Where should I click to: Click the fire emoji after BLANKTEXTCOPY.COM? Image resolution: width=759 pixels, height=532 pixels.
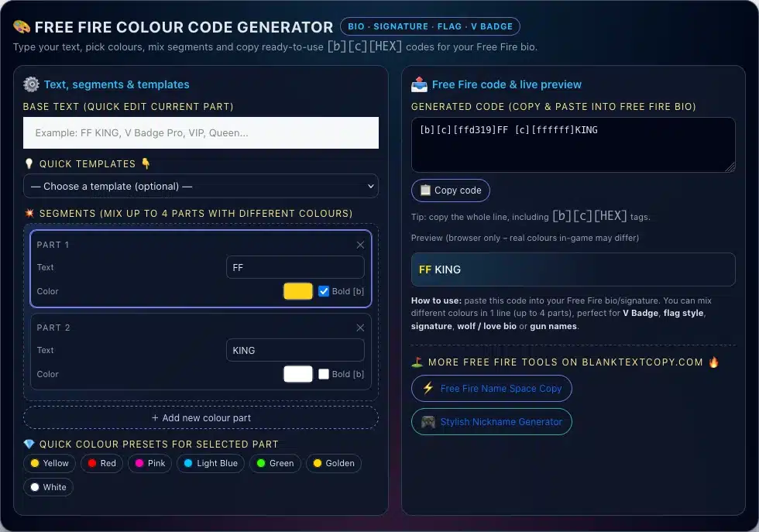(x=713, y=362)
